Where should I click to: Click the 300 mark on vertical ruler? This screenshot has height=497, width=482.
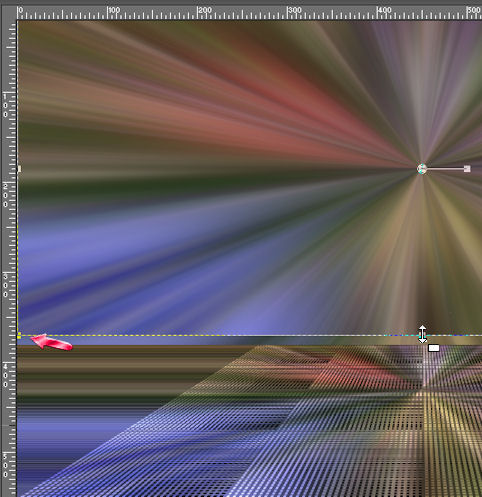5,285
